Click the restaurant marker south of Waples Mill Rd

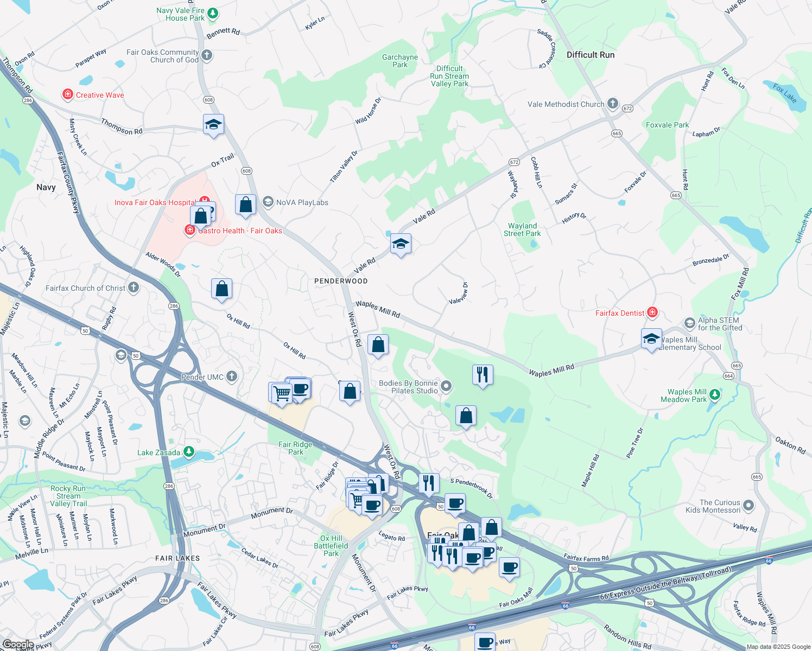pos(483,375)
